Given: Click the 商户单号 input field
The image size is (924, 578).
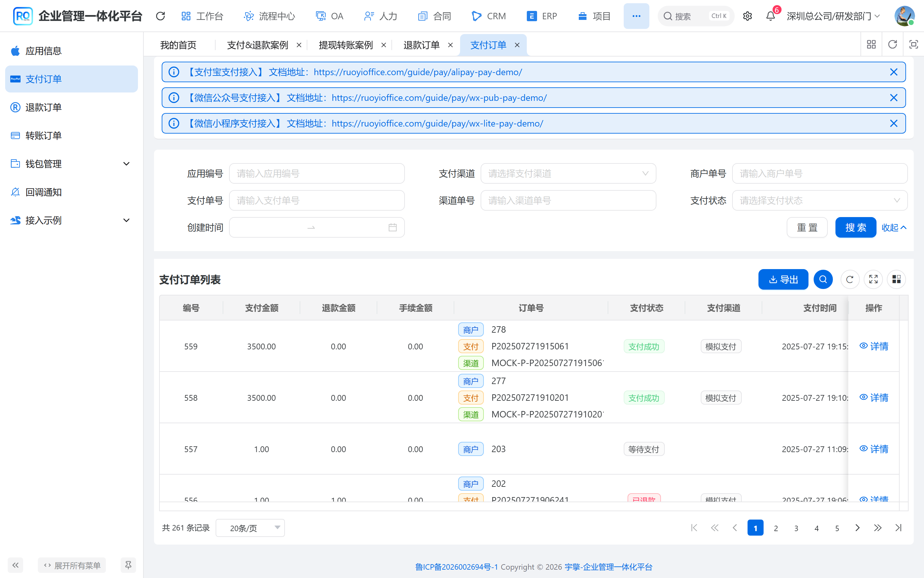Looking at the screenshot, I should pyautogui.click(x=819, y=173).
